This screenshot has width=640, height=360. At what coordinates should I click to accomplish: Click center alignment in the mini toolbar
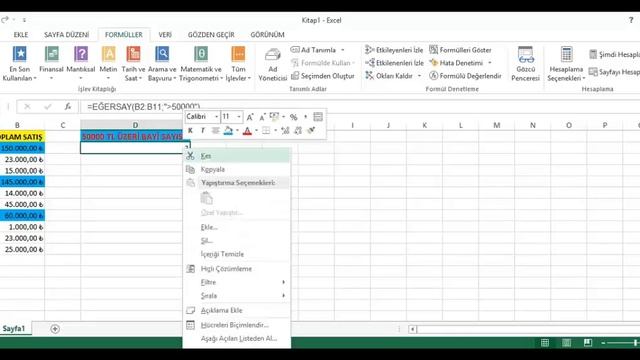pyautogui.click(x=215, y=131)
